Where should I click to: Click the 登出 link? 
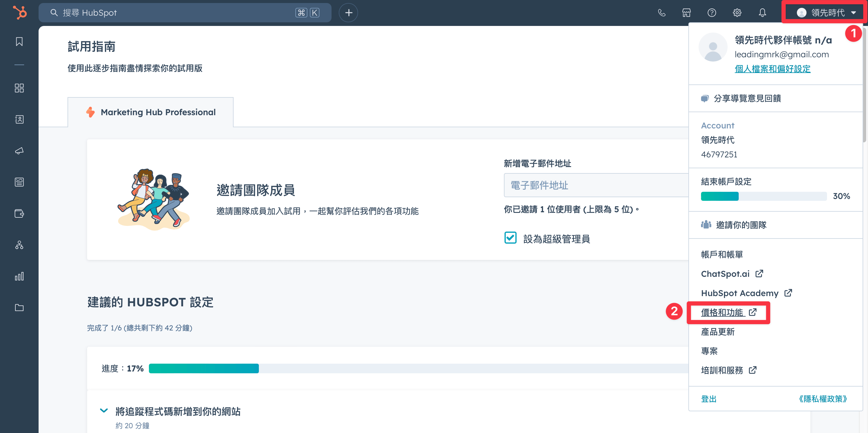point(709,399)
